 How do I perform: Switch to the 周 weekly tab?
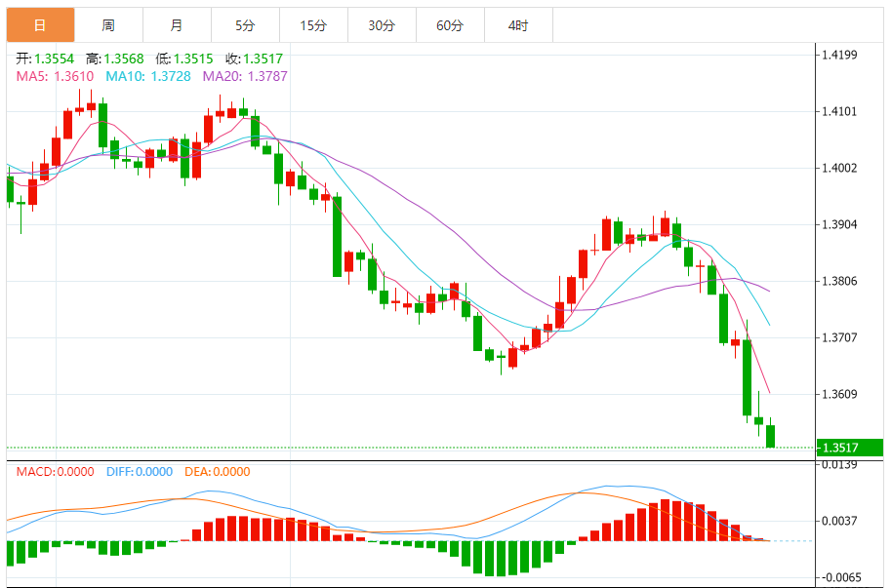107,25
